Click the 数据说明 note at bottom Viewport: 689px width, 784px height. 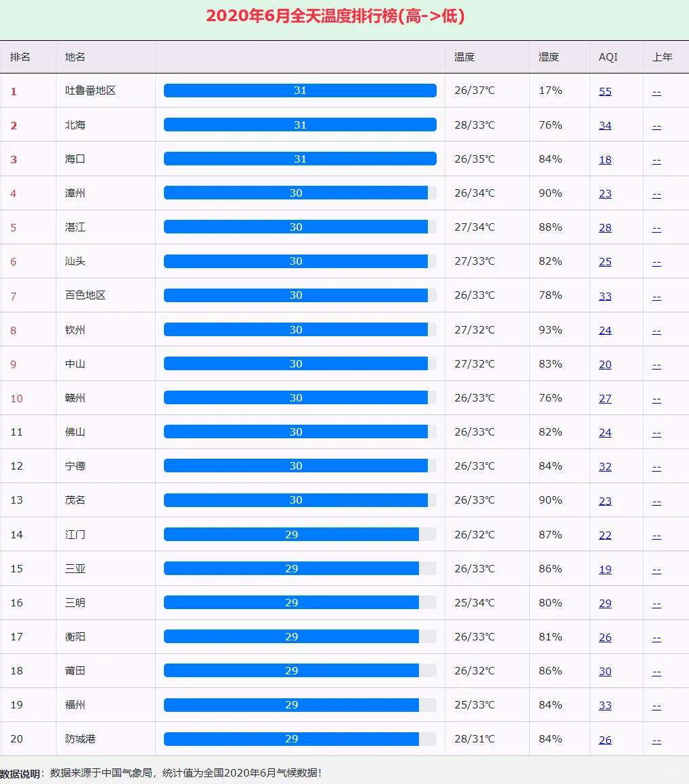[x=160, y=773]
